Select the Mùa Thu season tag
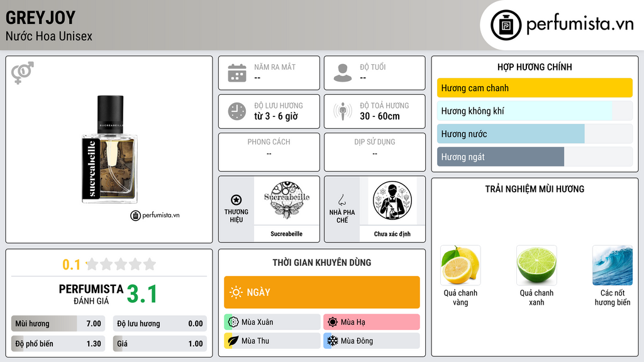The image size is (644, 362). coord(272,341)
